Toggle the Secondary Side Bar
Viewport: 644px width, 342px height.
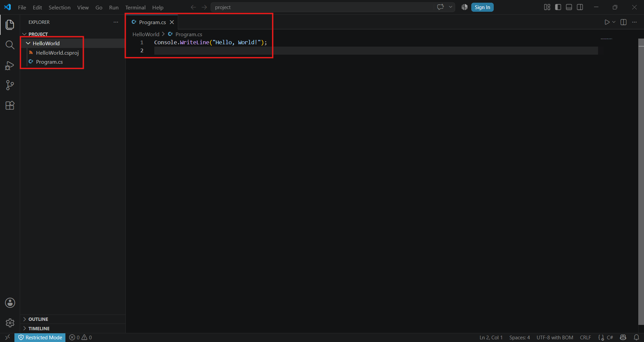point(580,7)
